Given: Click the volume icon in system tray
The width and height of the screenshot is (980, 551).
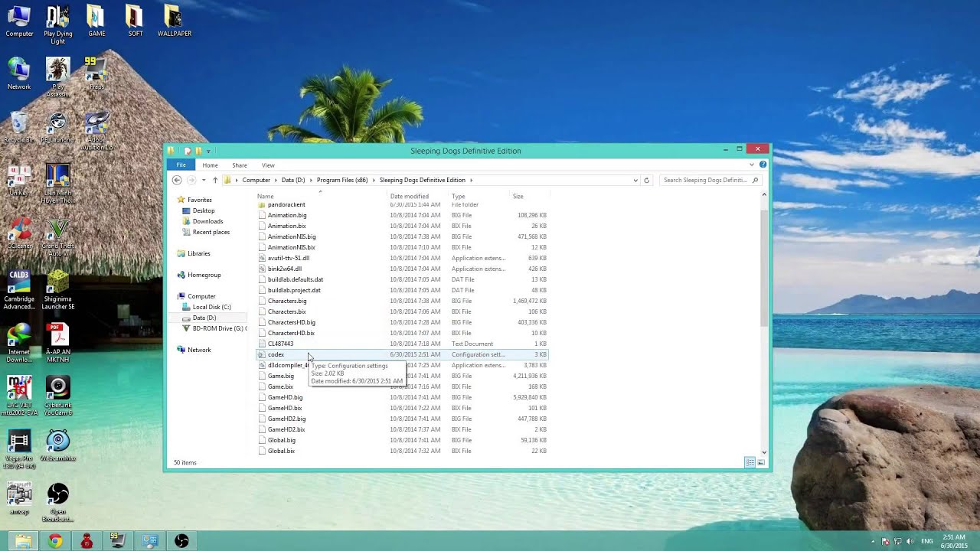Looking at the screenshot, I should pos(910,541).
